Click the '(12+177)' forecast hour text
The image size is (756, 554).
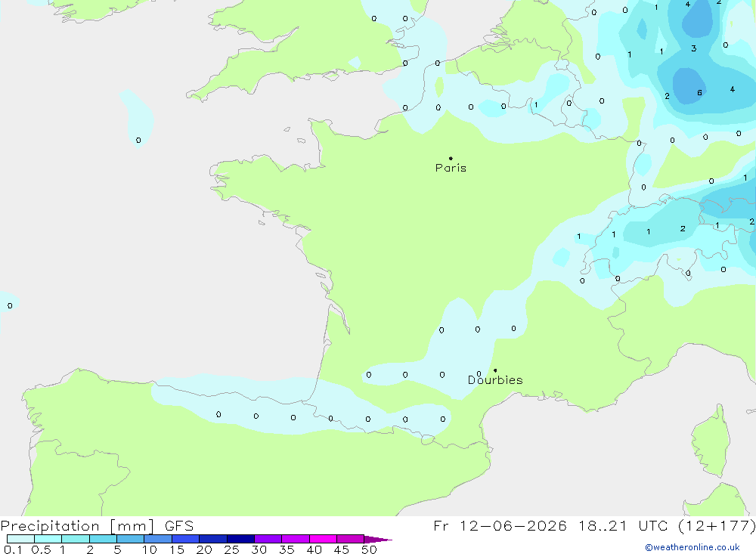click(x=717, y=525)
